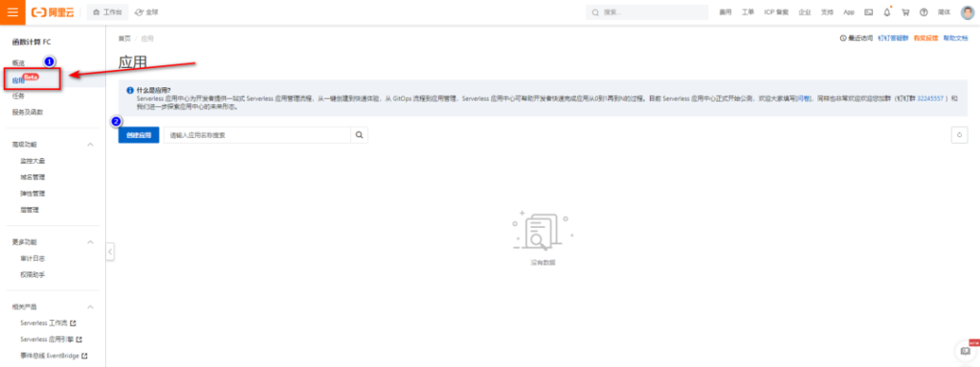
Task: Collapse the sidebar with the arrow handle
Action: pyautogui.click(x=110, y=251)
